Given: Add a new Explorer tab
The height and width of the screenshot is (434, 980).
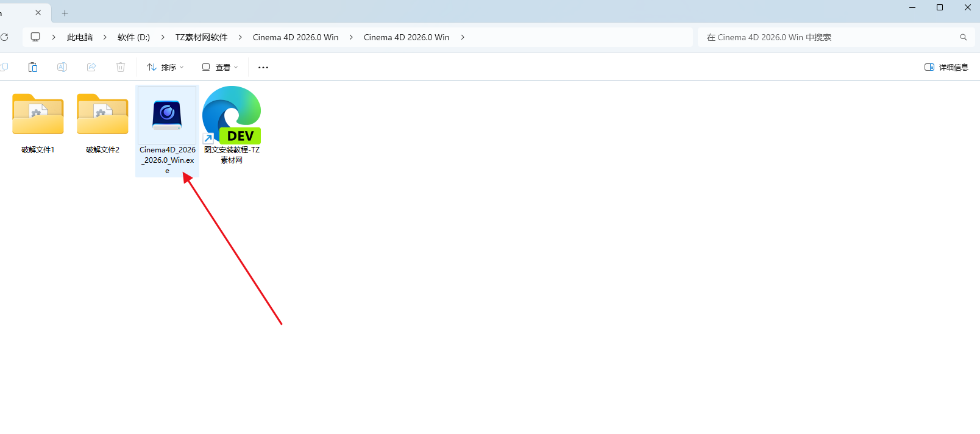Looking at the screenshot, I should 65,13.
